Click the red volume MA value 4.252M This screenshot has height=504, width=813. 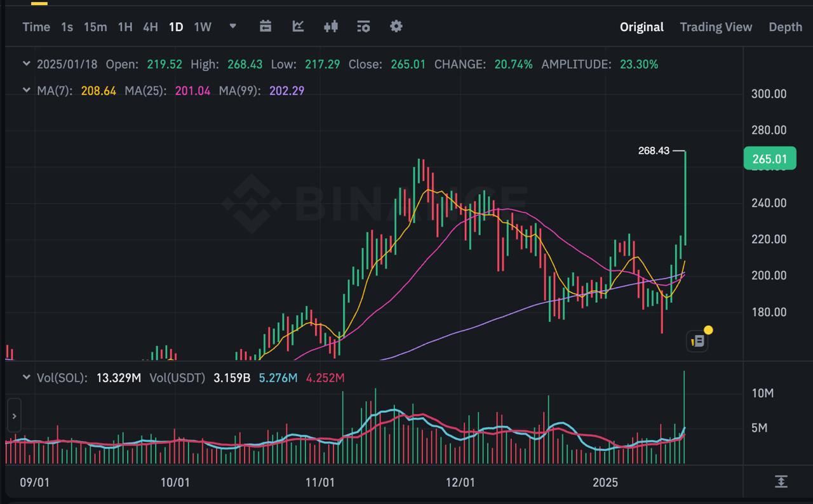click(325, 378)
